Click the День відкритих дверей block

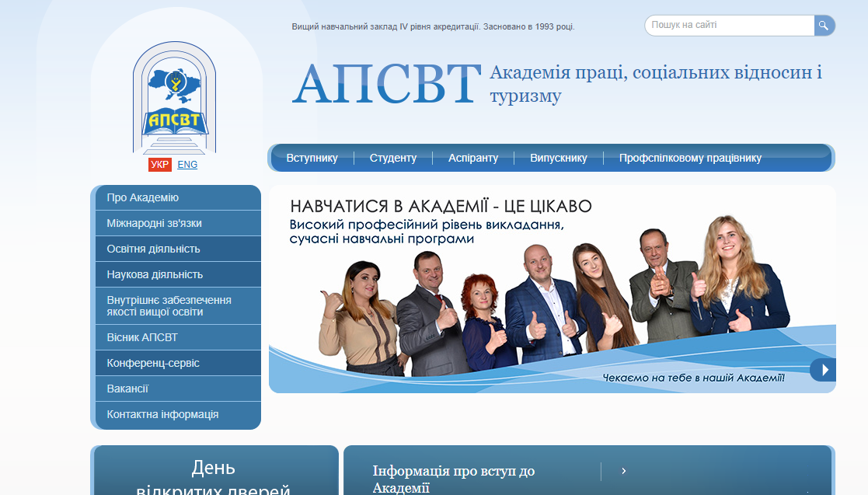[x=214, y=470]
